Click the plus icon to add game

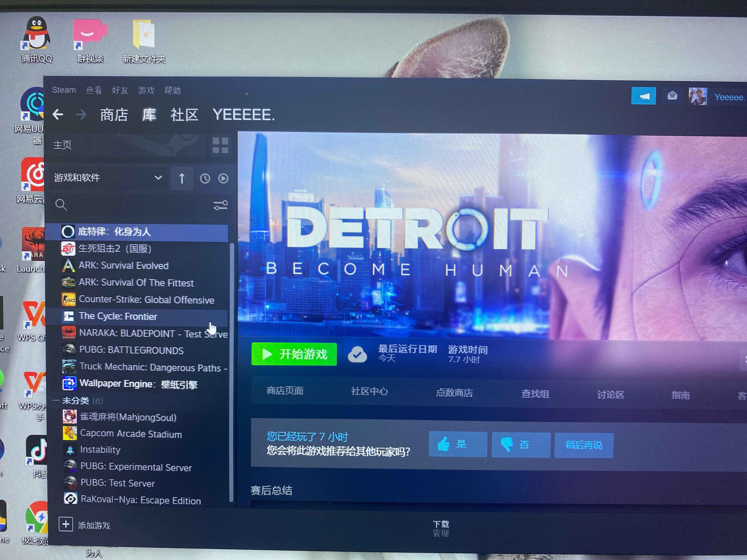coord(66,524)
